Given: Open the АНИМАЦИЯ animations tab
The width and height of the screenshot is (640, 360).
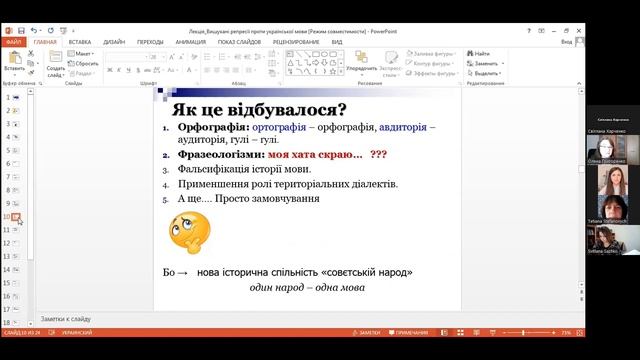Looking at the screenshot, I should coord(191,42).
